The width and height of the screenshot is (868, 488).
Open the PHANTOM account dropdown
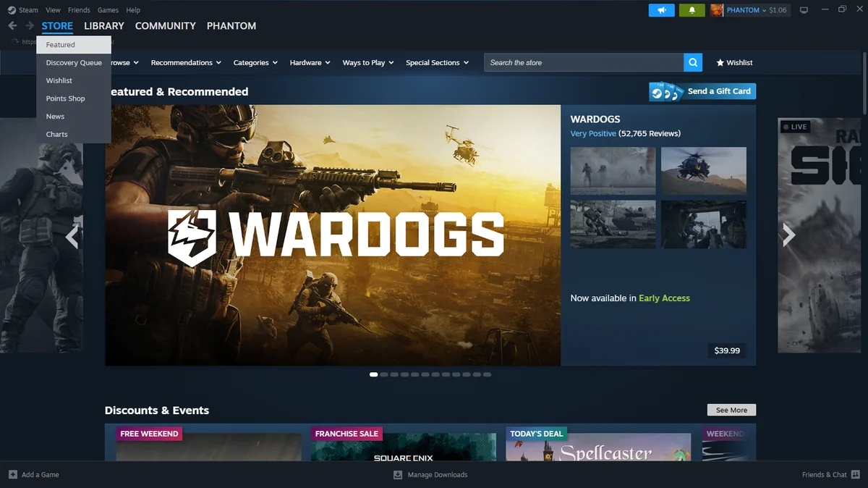[x=746, y=10]
